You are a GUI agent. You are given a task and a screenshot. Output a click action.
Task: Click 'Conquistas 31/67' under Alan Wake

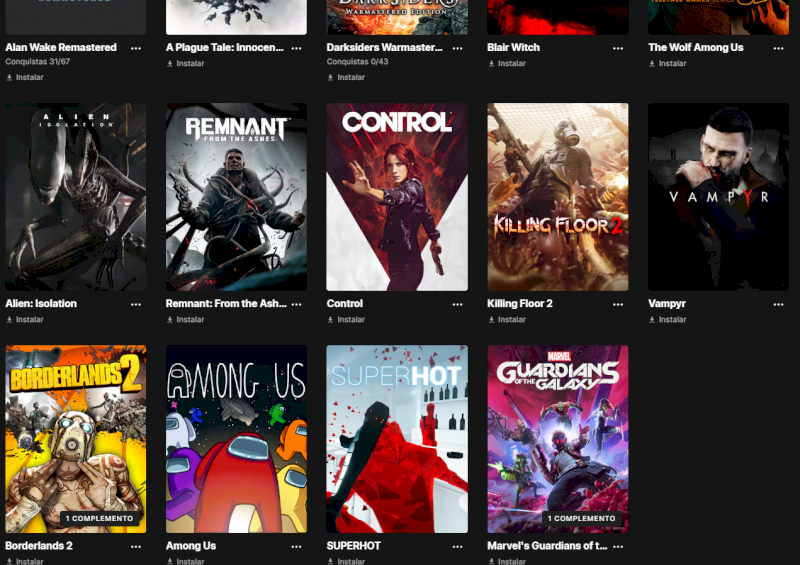[38, 62]
